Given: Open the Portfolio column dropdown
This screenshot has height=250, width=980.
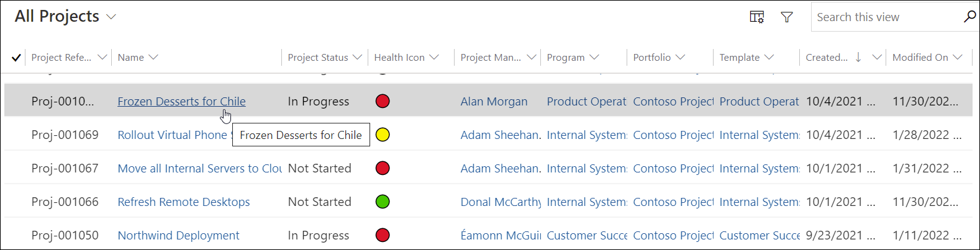Looking at the screenshot, I should (x=680, y=57).
